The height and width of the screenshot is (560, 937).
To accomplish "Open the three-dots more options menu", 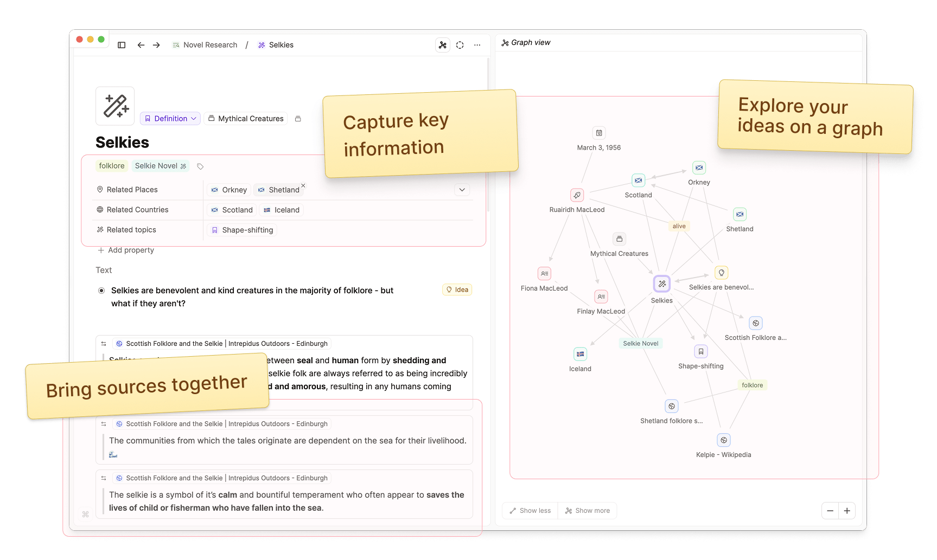I will [x=477, y=45].
